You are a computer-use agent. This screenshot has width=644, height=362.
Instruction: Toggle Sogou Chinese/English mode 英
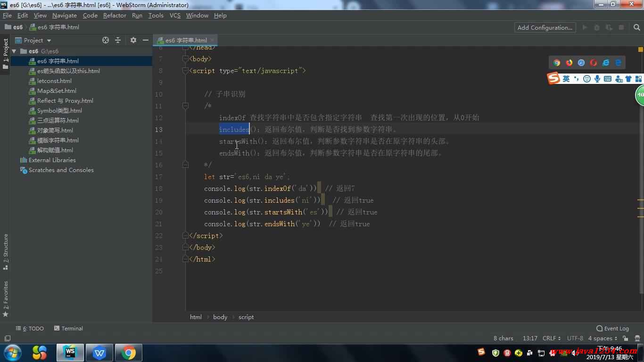[566, 79]
